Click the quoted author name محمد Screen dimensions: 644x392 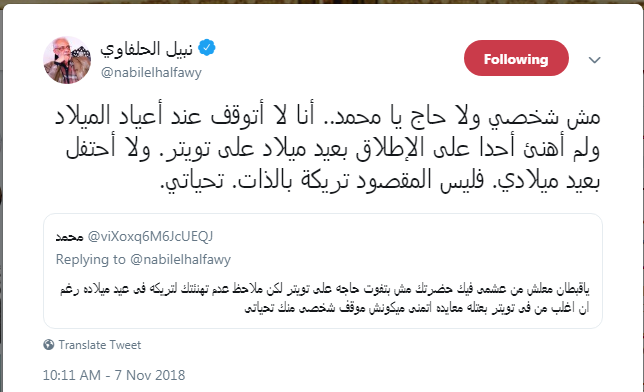(69, 237)
